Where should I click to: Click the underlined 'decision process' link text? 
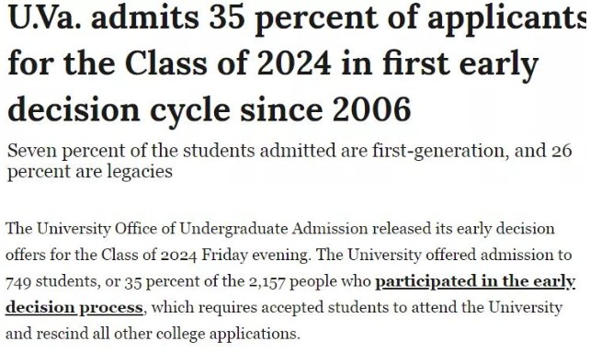(74, 308)
